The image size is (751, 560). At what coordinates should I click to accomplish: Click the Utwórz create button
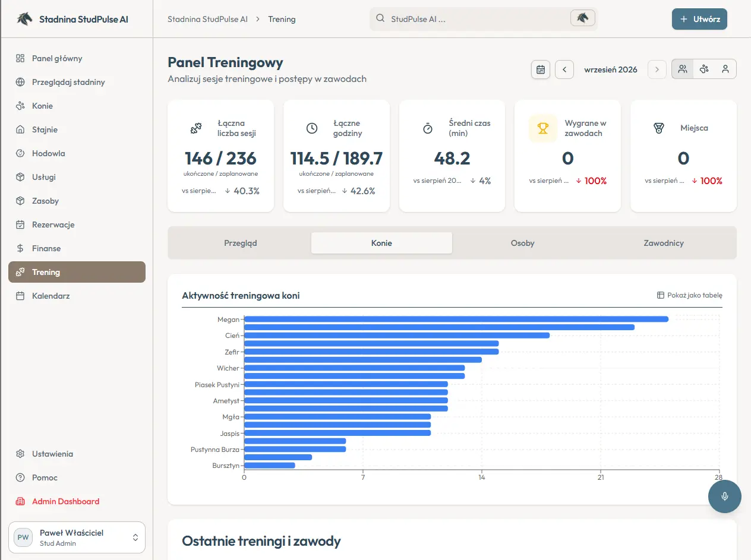tap(699, 19)
